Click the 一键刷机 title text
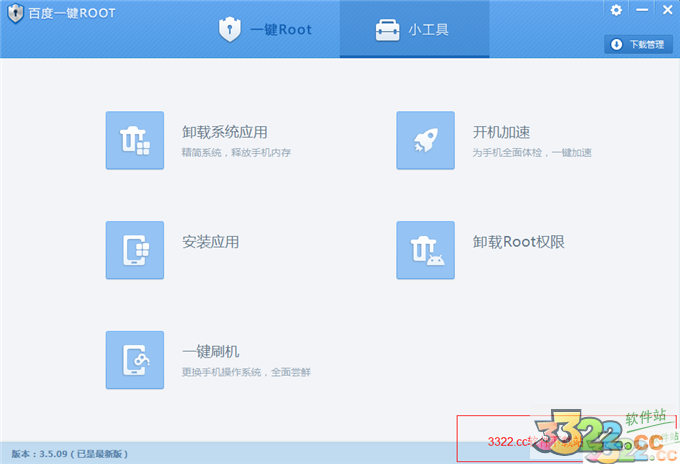680x464 pixels. click(x=210, y=352)
